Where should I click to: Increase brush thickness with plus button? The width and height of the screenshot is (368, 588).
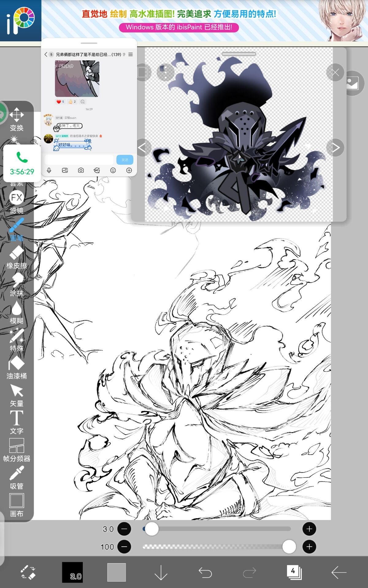click(309, 529)
